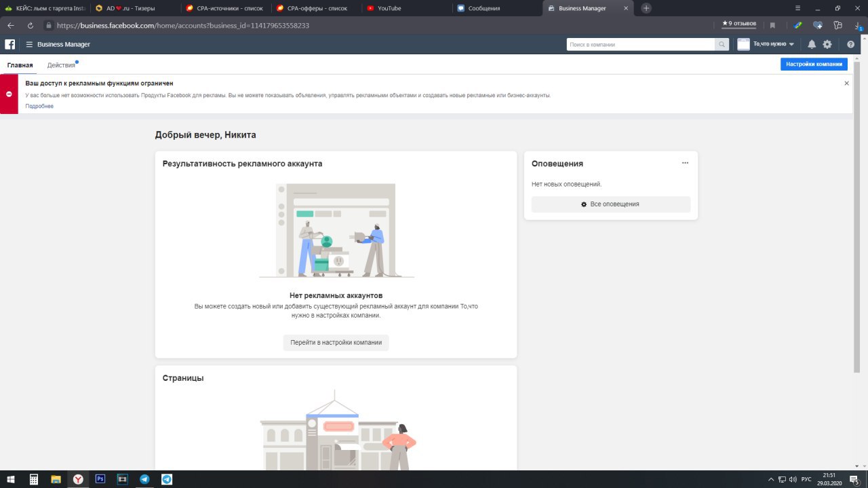868x488 pixels.
Task: Click the colorful pen extension icon
Action: 798,25
